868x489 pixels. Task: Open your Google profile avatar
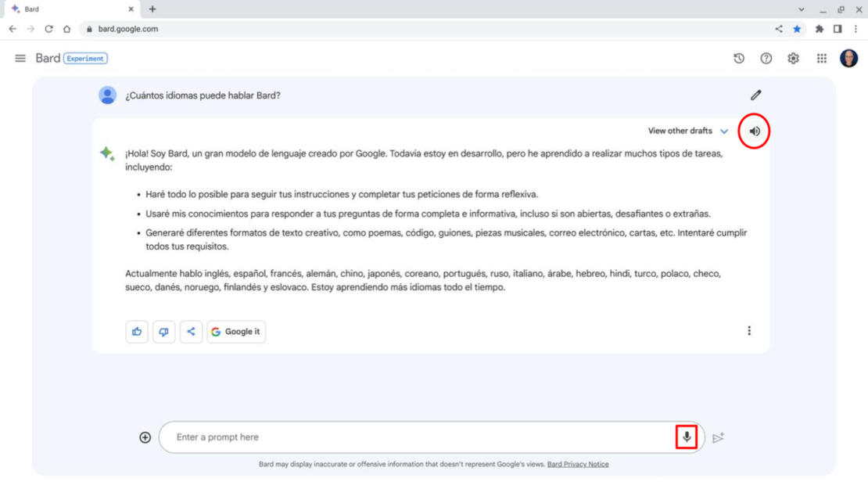pyautogui.click(x=848, y=58)
